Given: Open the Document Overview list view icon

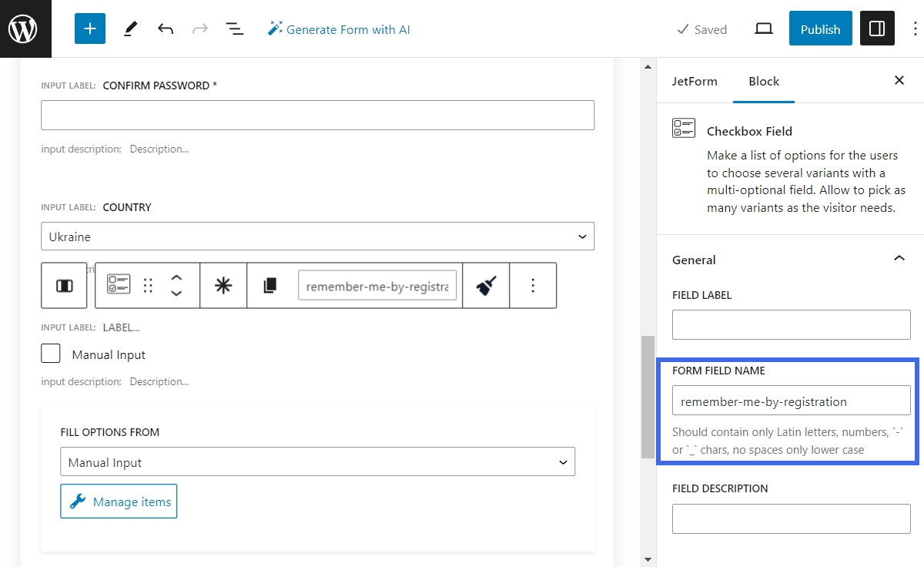Looking at the screenshot, I should coord(235,29).
